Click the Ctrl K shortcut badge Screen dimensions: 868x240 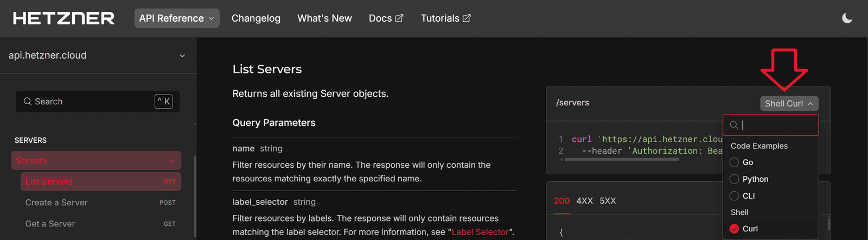(x=164, y=102)
